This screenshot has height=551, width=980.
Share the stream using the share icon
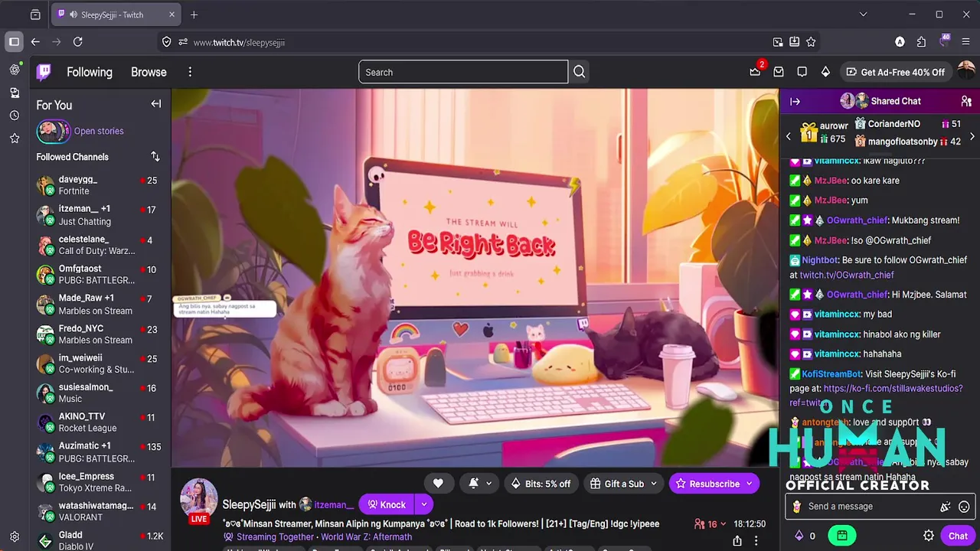pos(737,541)
